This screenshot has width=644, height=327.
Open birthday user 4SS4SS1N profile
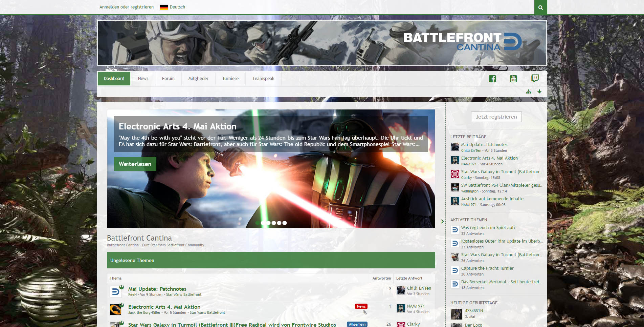point(474,311)
